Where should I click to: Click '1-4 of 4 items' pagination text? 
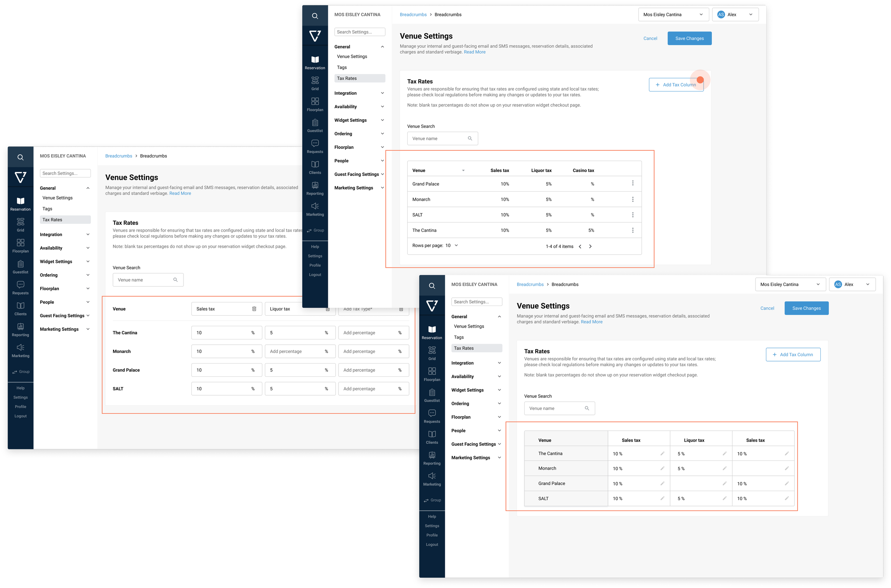[559, 246]
